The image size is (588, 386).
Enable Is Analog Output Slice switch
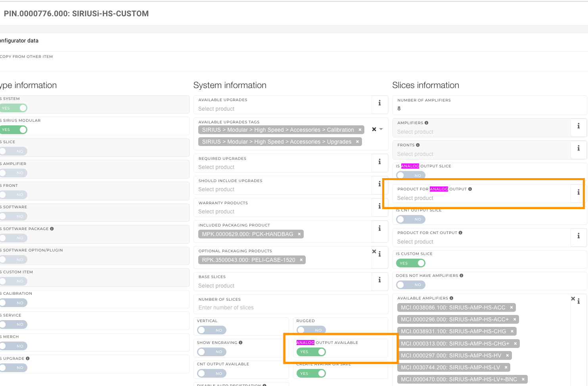click(x=411, y=175)
